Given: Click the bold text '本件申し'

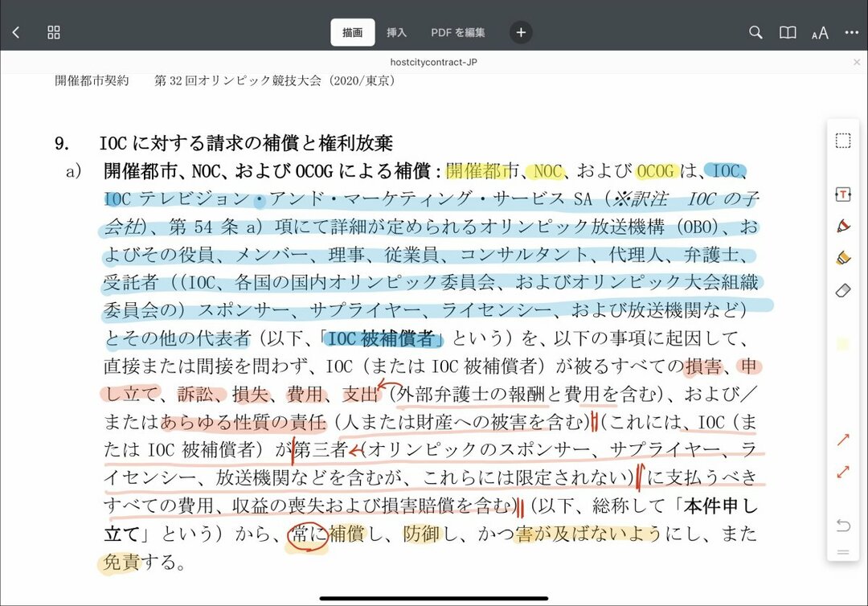Looking at the screenshot, I should (721, 506).
